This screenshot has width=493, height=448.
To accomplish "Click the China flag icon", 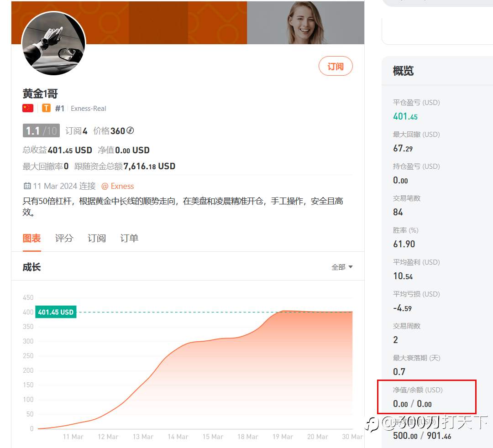I will pyautogui.click(x=28, y=109).
